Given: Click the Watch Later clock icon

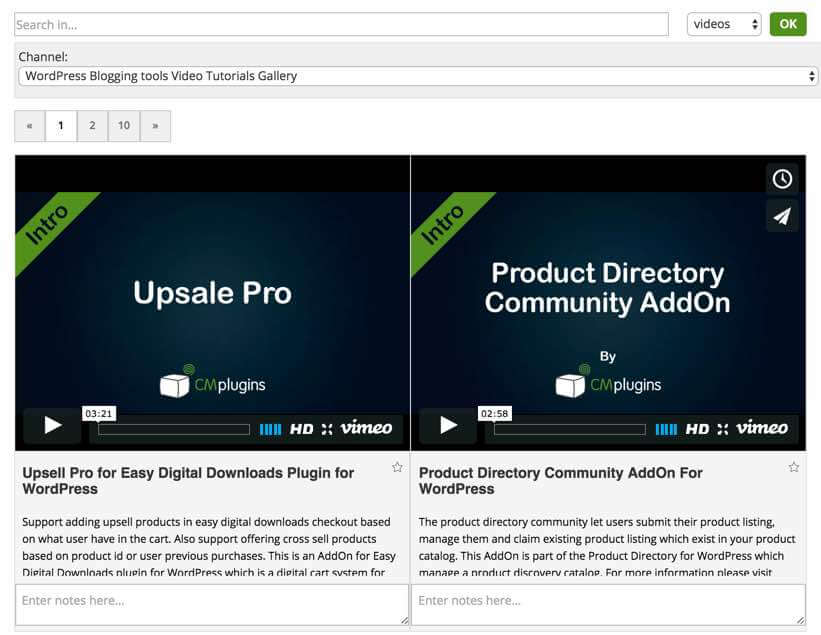Looking at the screenshot, I should (782, 179).
